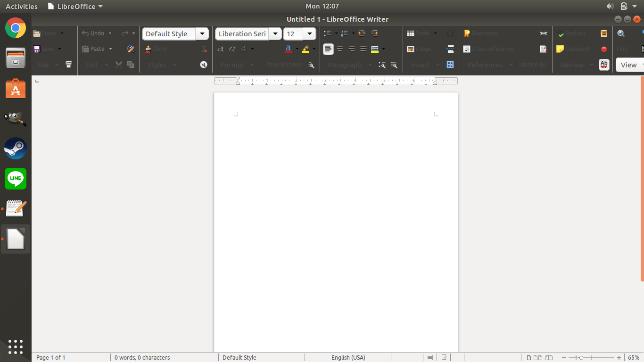Click the Clone style brush icon

[x=148, y=49]
